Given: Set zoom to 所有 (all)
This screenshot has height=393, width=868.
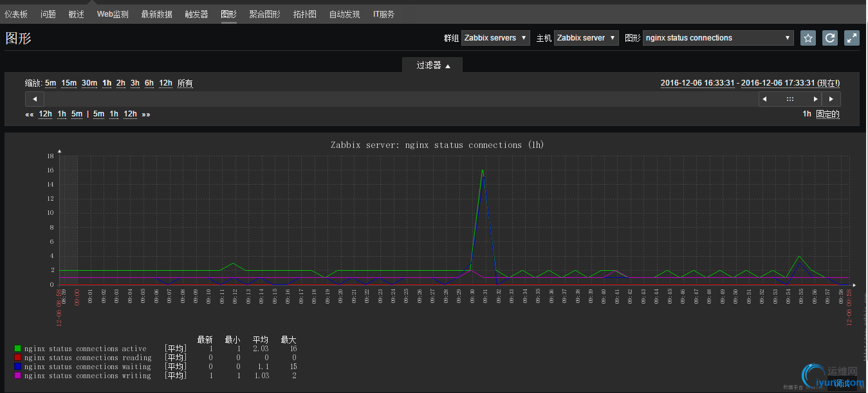Looking at the screenshot, I should (185, 83).
